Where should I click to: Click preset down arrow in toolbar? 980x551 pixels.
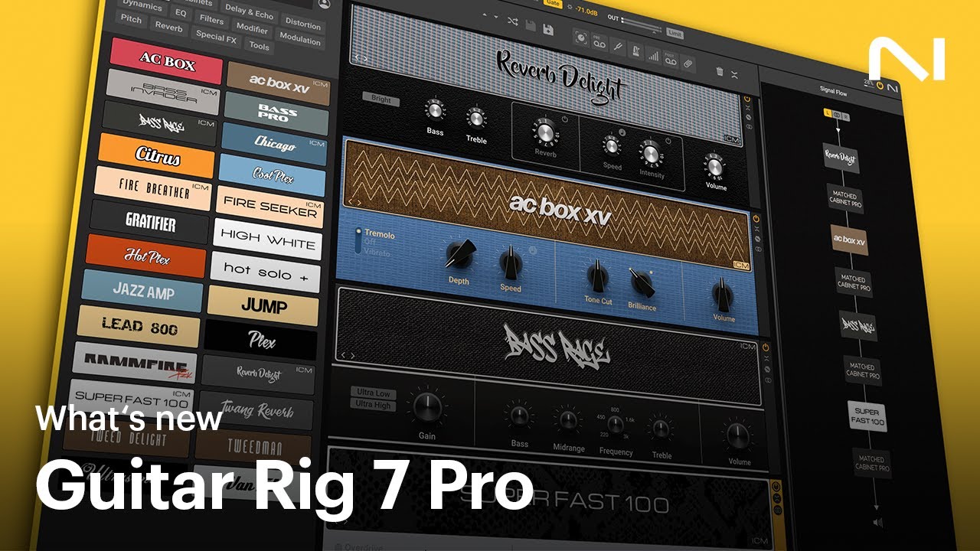[496, 17]
